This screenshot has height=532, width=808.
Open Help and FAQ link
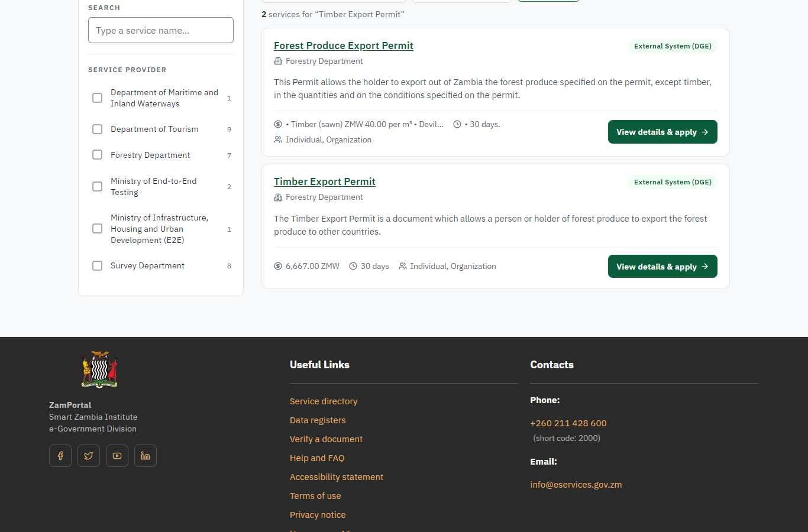pyautogui.click(x=317, y=458)
